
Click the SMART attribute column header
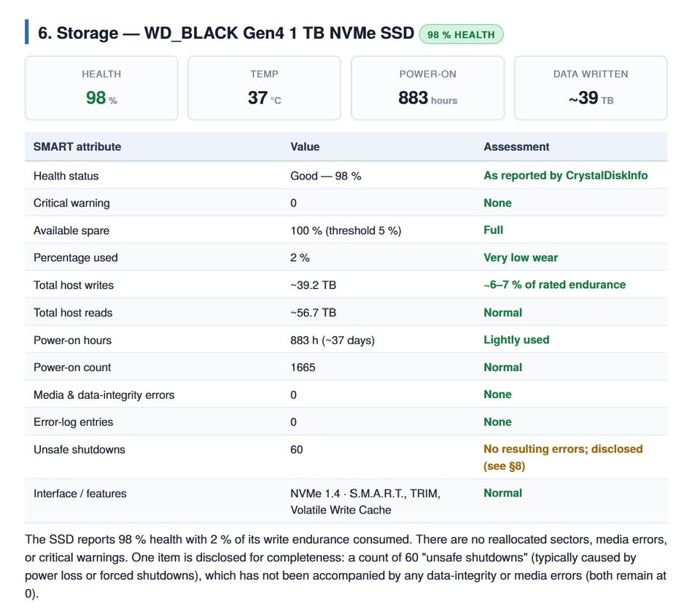pos(77,147)
